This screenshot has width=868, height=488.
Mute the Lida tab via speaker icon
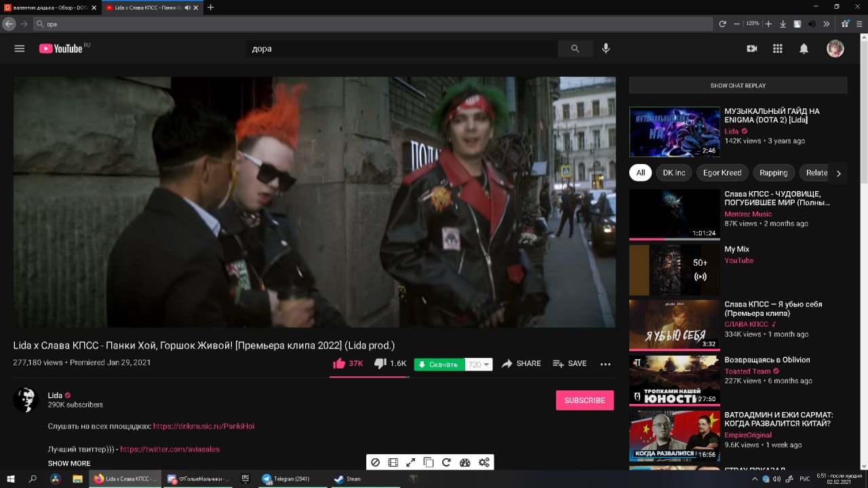pyautogui.click(x=186, y=7)
